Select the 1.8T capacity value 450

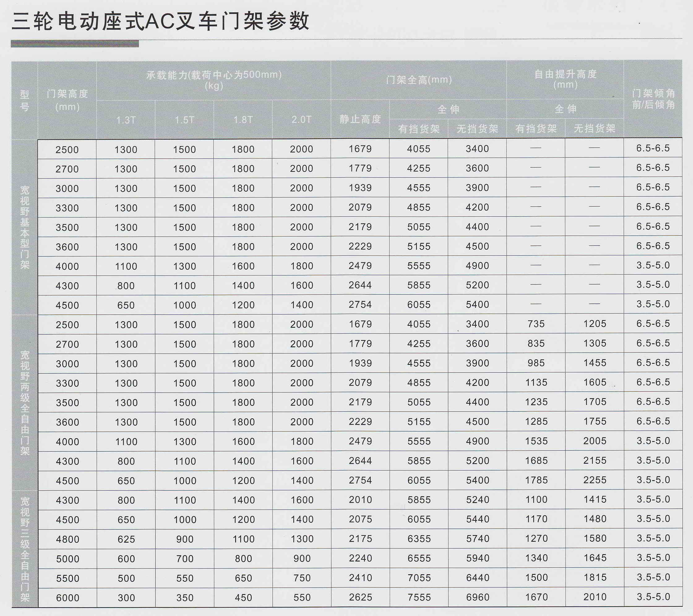pos(243,598)
